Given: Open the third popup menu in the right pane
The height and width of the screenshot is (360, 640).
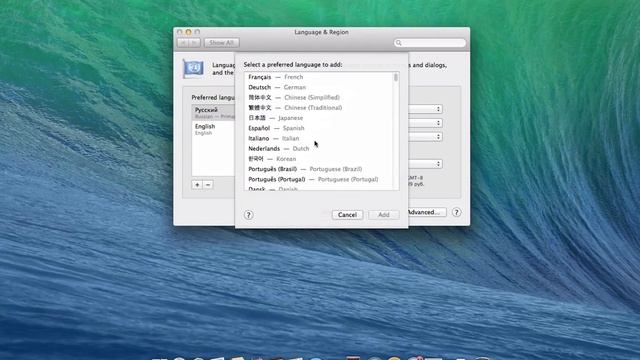Looking at the screenshot, I should click(x=425, y=137).
